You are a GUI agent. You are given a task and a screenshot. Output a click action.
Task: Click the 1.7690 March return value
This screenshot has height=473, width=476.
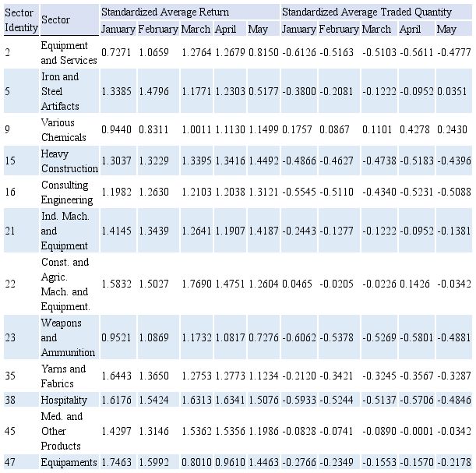click(x=196, y=284)
